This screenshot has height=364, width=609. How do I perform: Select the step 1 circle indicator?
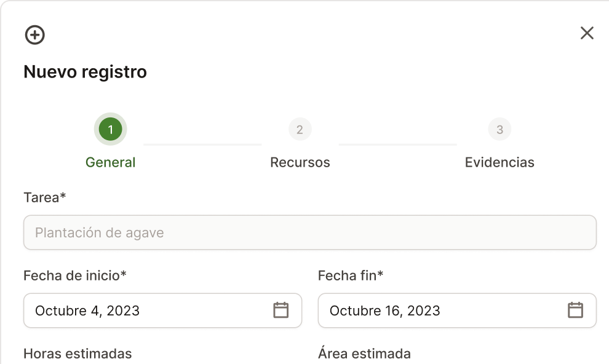[x=111, y=129]
